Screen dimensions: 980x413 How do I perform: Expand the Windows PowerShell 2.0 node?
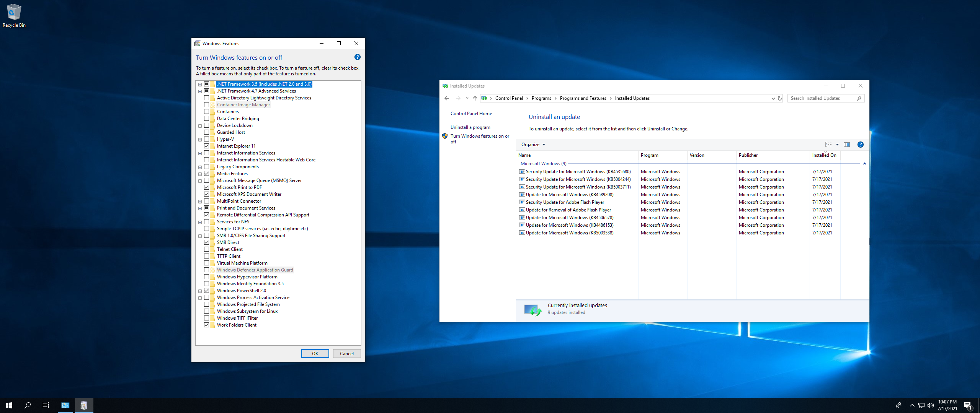200,291
